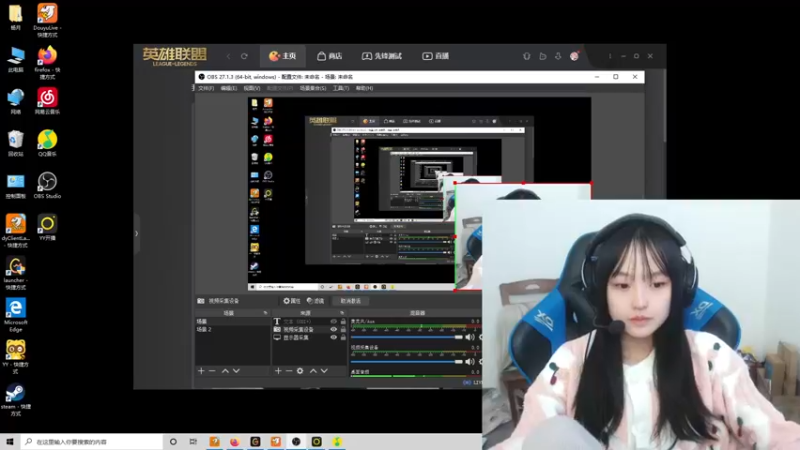
Task: Open League client more options dots
Action: (x=610, y=56)
